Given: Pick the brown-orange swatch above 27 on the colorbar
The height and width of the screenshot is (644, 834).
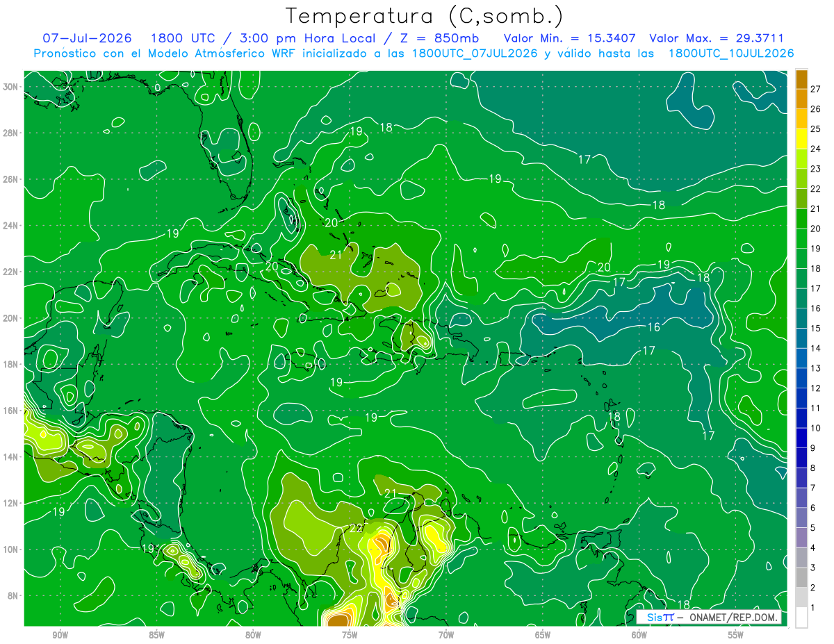Looking at the screenshot, I should click(801, 79).
